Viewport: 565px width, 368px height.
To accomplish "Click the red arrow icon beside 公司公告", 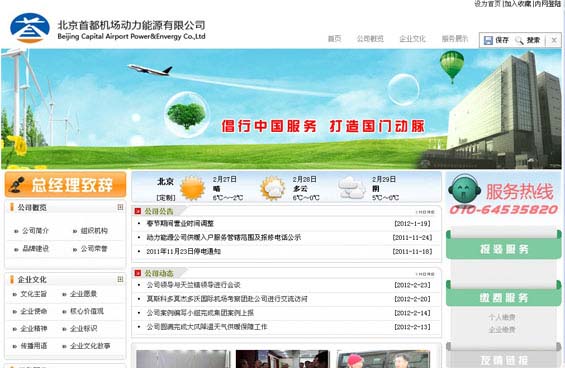I will 137,211.
